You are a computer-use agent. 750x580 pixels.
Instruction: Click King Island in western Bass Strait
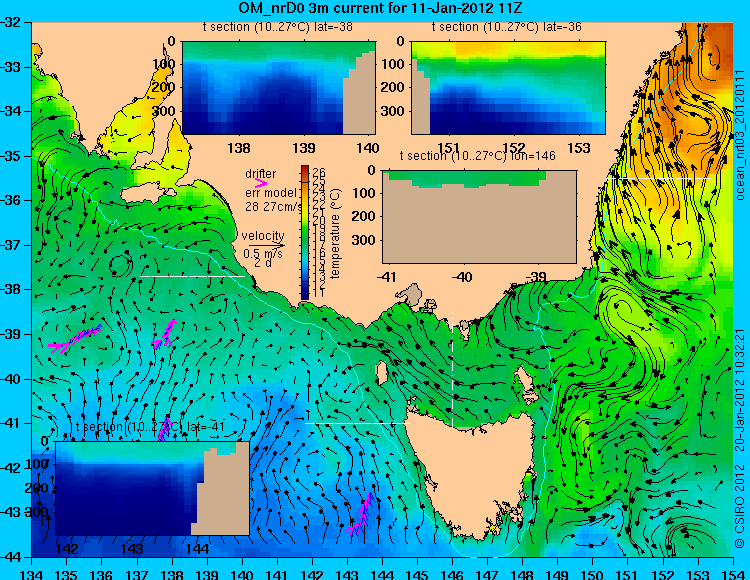(382, 372)
